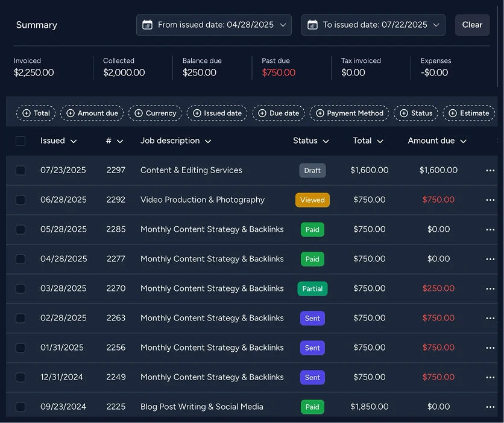This screenshot has width=504, height=423.
Task: Add the Issued date filter chip
Action: (x=217, y=113)
